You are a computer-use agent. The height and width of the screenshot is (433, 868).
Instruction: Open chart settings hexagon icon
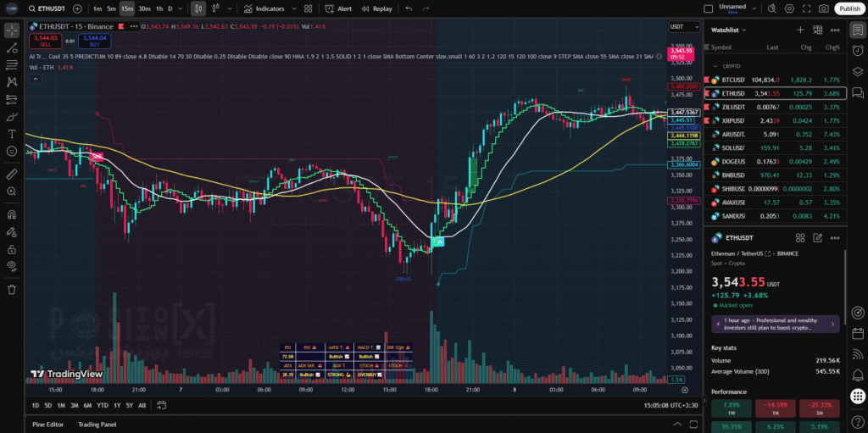[789, 8]
